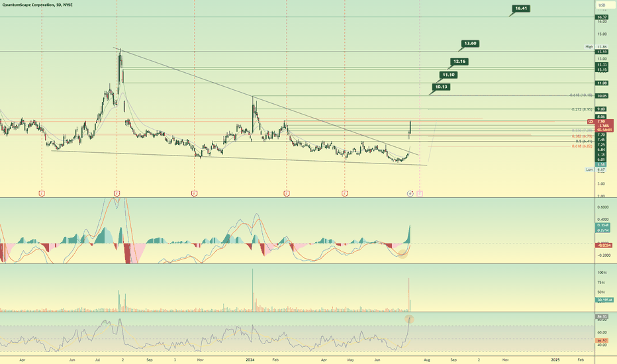617x364 pixels.
Task: Click the 13.59 price axis label
Action: [x=602, y=52]
